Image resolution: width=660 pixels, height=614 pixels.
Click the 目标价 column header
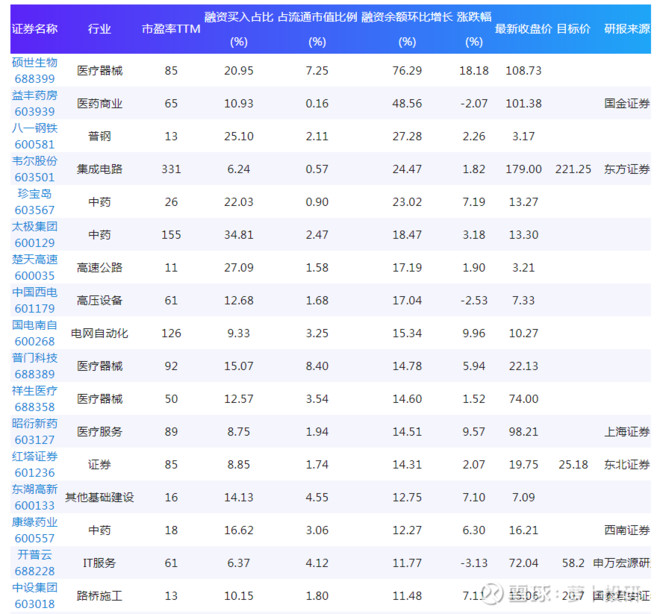(573, 29)
